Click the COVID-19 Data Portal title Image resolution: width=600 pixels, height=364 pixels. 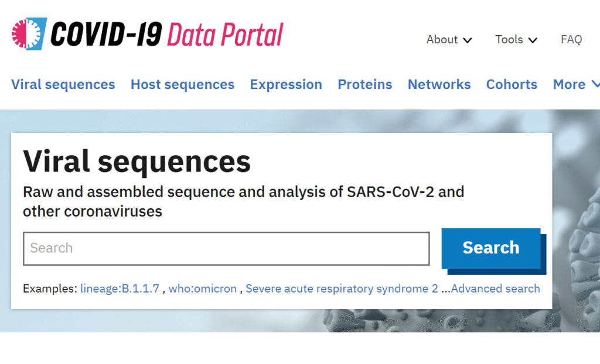click(x=167, y=35)
